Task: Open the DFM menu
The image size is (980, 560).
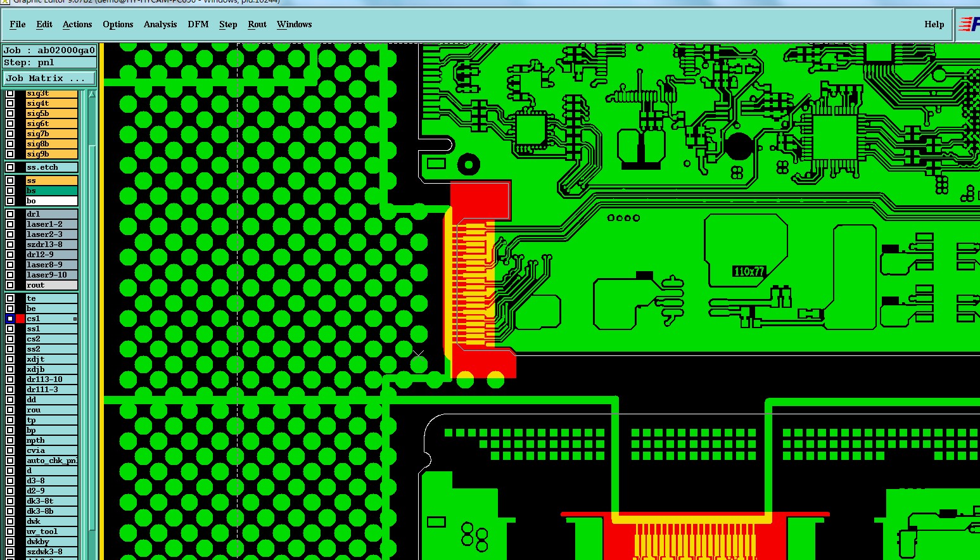Action: click(x=198, y=24)
